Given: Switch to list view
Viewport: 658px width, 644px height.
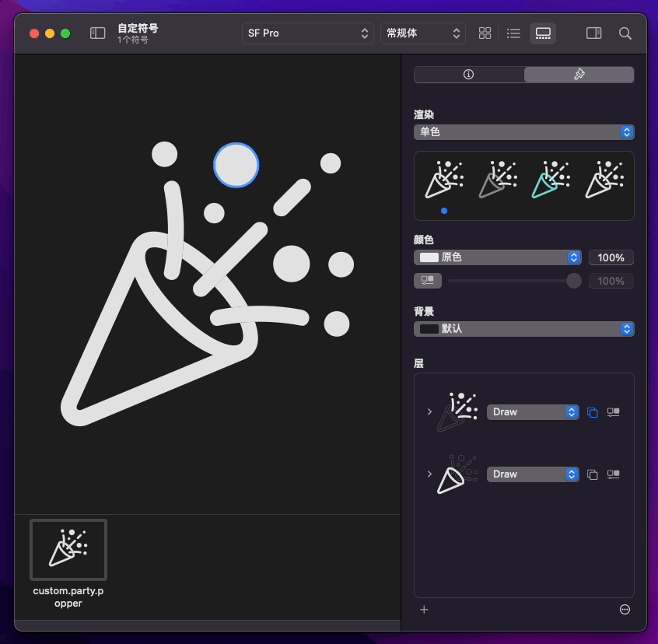Looking at the screenshot, I should pos(513,33).
